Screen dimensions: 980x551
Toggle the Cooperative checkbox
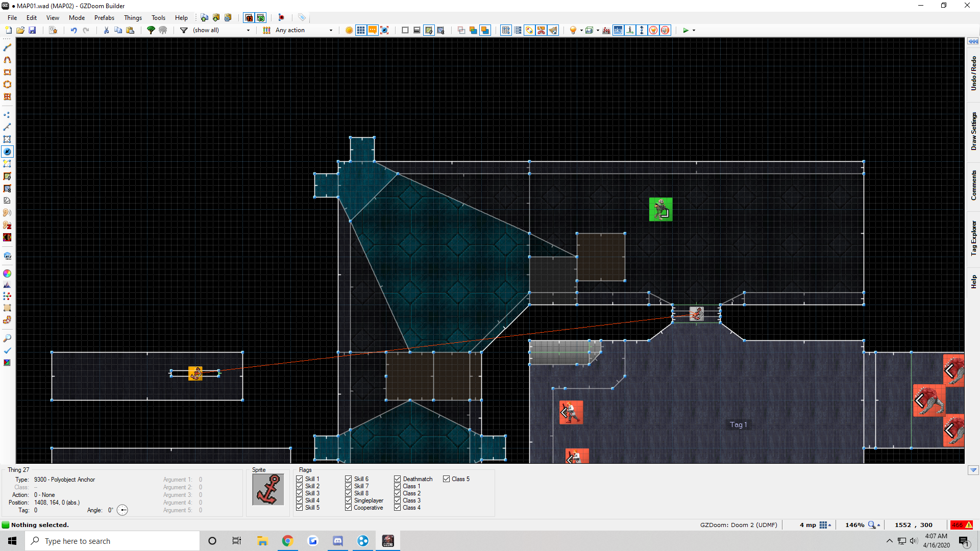point(349,508)
